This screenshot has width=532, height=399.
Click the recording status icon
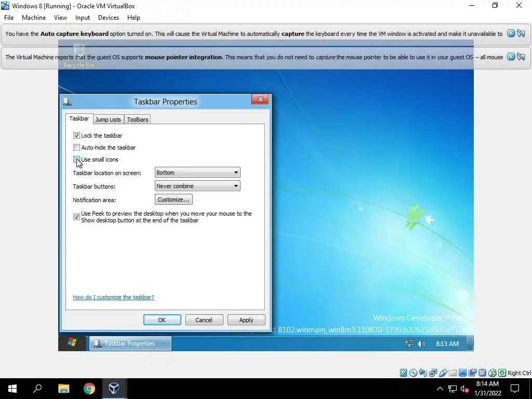click(x=472, y=373)
